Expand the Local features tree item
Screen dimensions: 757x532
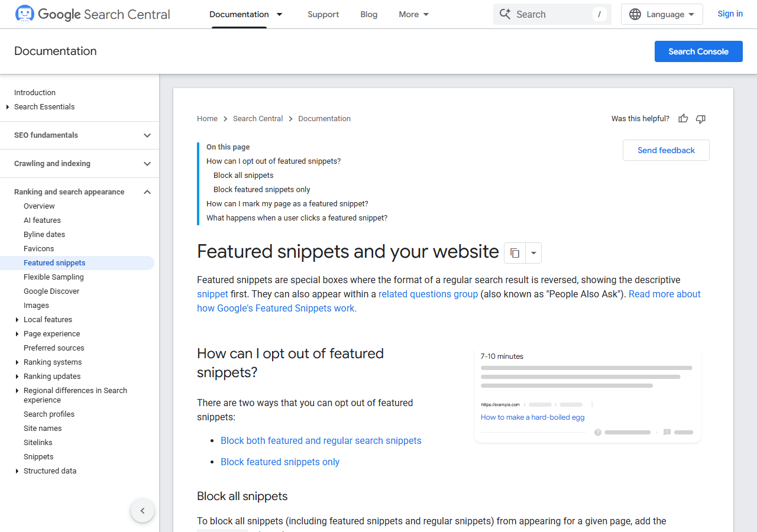point(17,320)
